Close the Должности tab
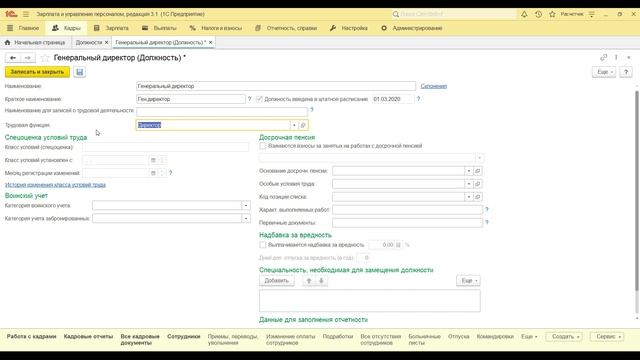Screen dimensions: 640x360 click(x=107, y=42)
